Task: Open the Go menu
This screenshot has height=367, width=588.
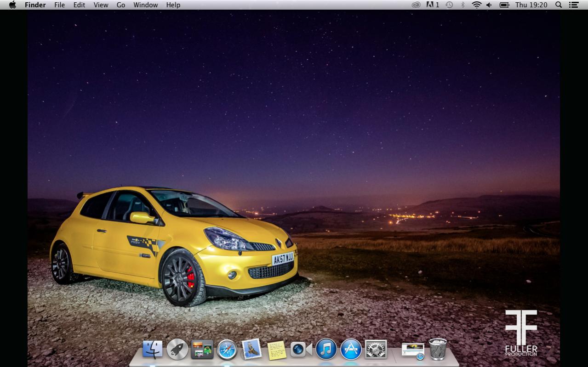Action: pos(121,5)
